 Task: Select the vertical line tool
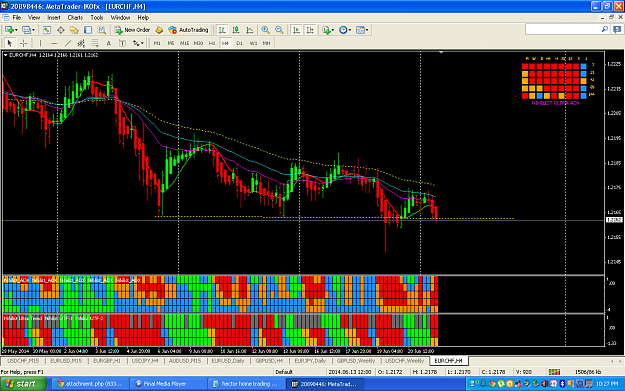[x=40, y=43]
